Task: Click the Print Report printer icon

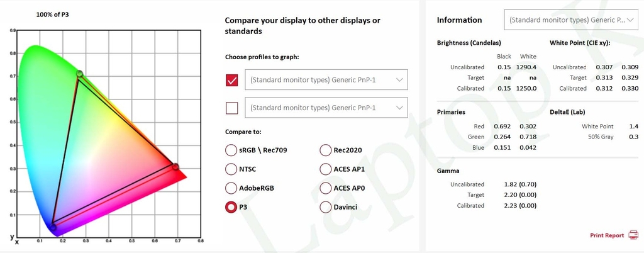Action: [x=633, y=235]
